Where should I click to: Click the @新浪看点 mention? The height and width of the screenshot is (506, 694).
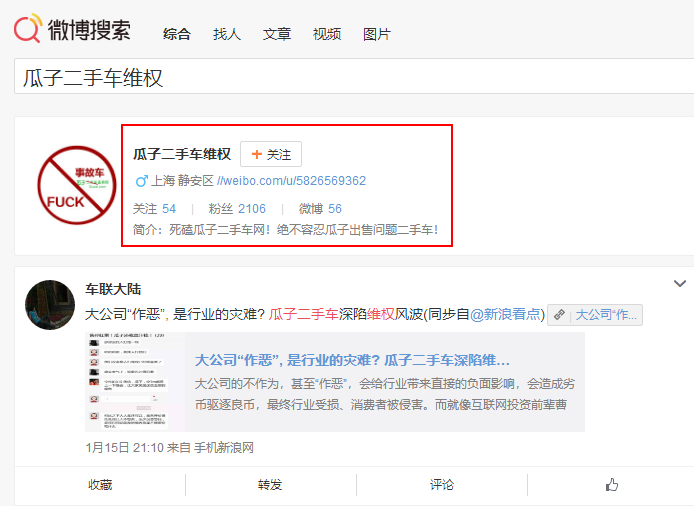[505, 314]
